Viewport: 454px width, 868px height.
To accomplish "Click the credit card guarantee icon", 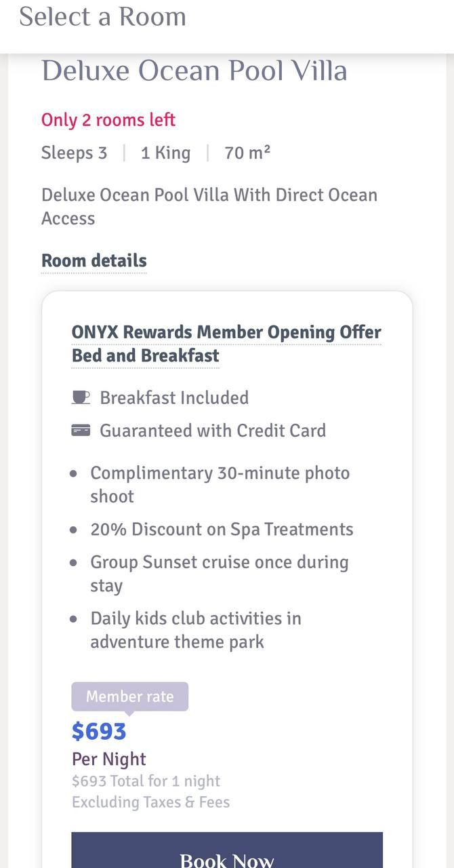I will click(x=81, y=431).
